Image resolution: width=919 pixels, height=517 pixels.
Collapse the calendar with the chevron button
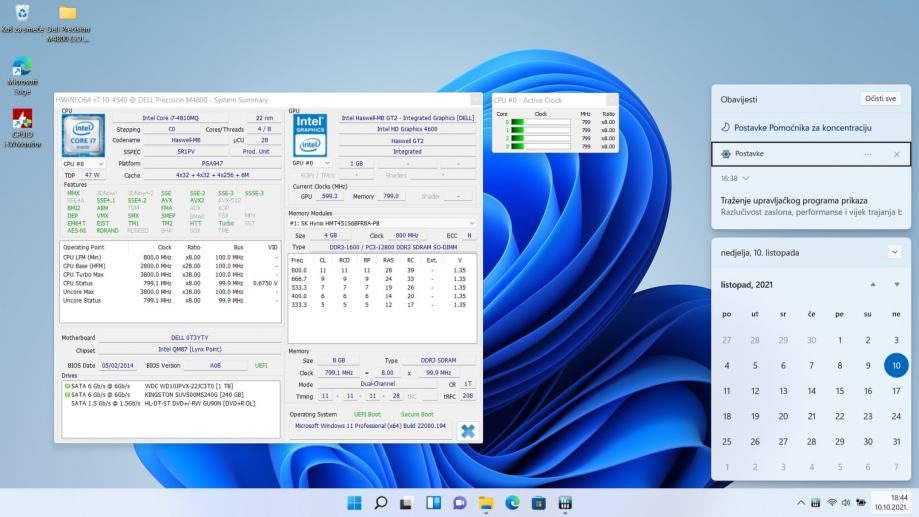[x=894, y=252]
